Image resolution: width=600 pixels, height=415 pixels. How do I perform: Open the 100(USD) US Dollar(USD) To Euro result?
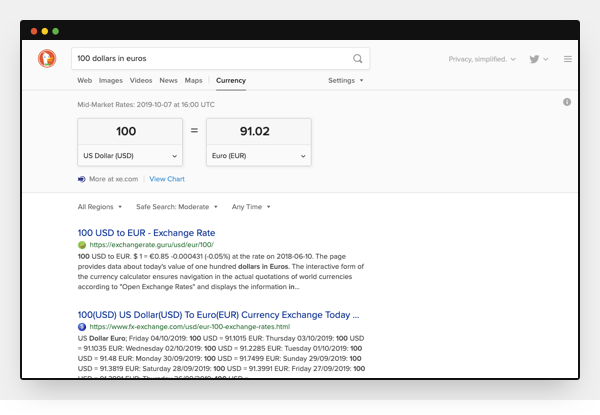click(x=218, y=315)
